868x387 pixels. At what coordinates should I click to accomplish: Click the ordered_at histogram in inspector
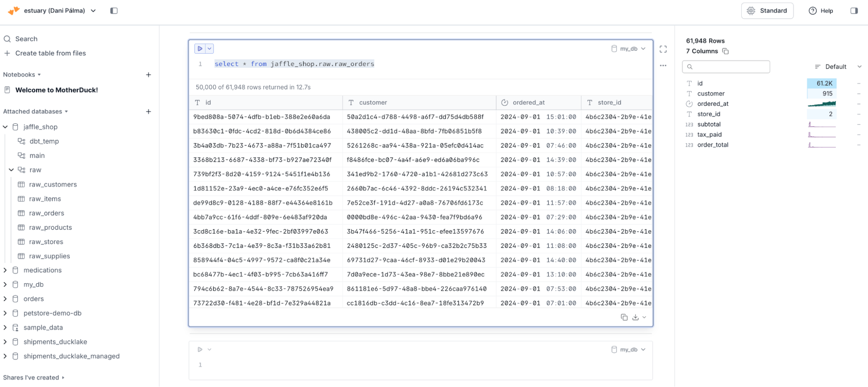point(822,104)
